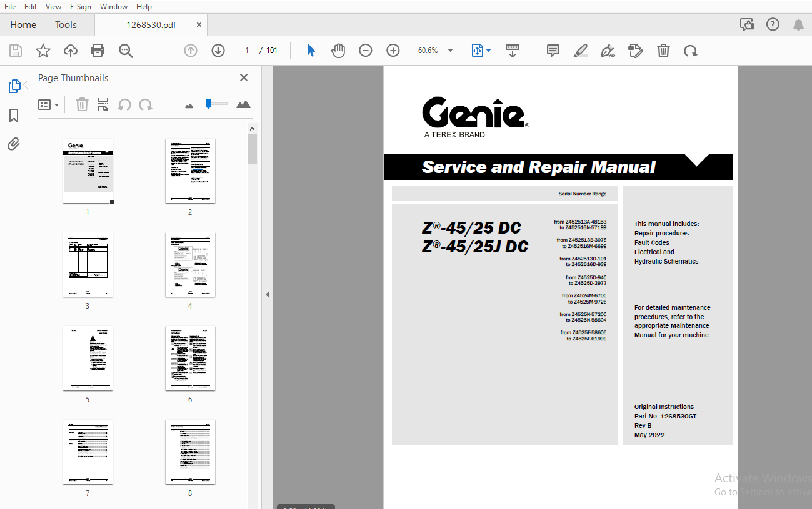Open the share feedback chat icon
The image size is (812, 509).
(747, 25)
